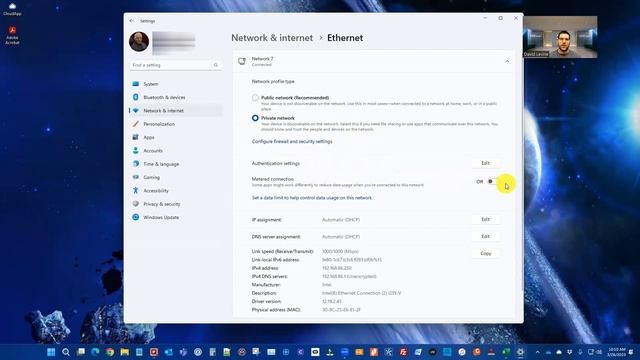The width and height of the screenshot is (640, 360).
Task: Open Bluetooth & devices settings
Action: tap(176, 97)
